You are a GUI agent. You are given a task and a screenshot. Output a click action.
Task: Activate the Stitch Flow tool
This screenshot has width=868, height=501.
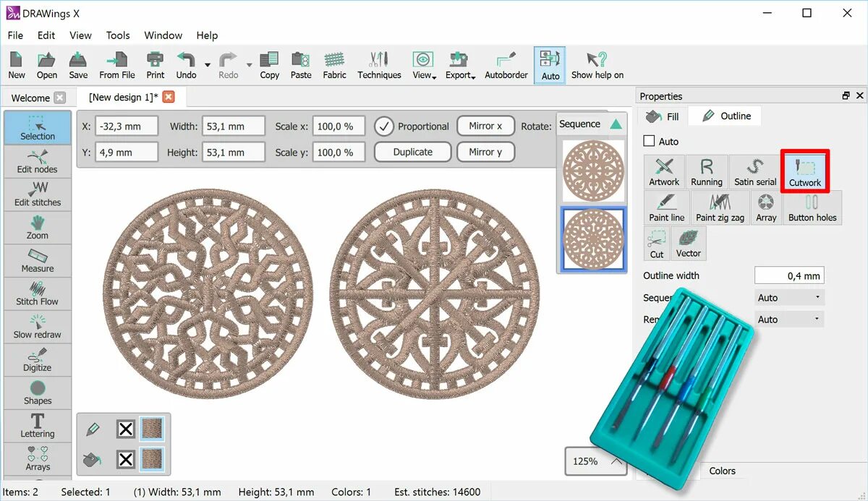tap(38, 294)
